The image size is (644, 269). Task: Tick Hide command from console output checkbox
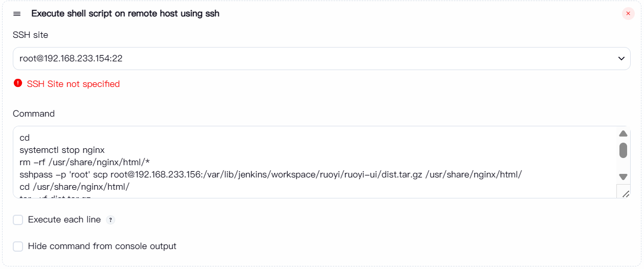coord(18,246)
